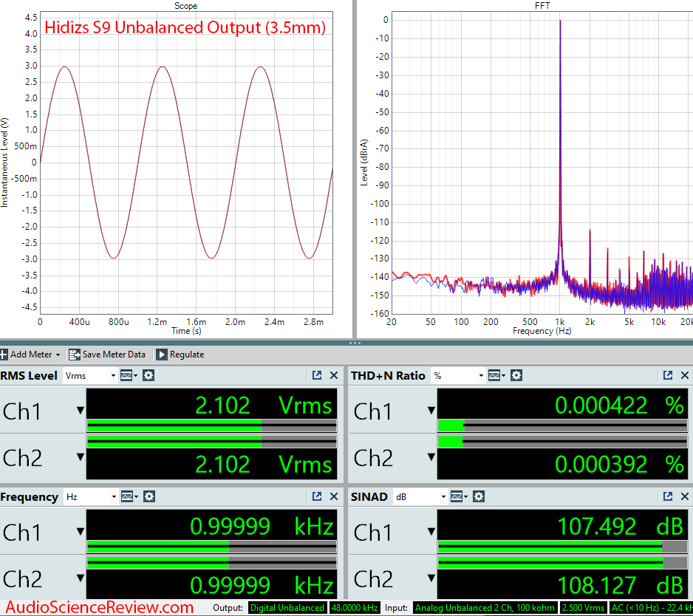This screenshot has height=616, width=693.
Task: Open RMS Level settings gear
Action: (x=148, y=376)
